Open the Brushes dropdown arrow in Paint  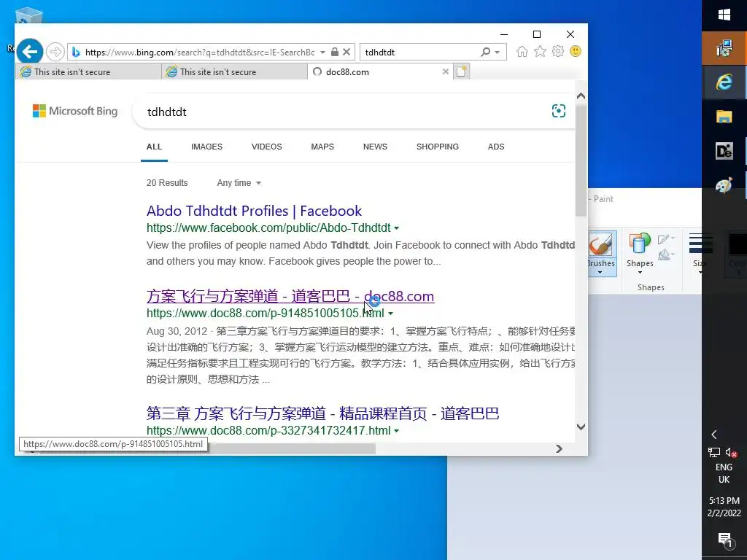tap(600, 273)
